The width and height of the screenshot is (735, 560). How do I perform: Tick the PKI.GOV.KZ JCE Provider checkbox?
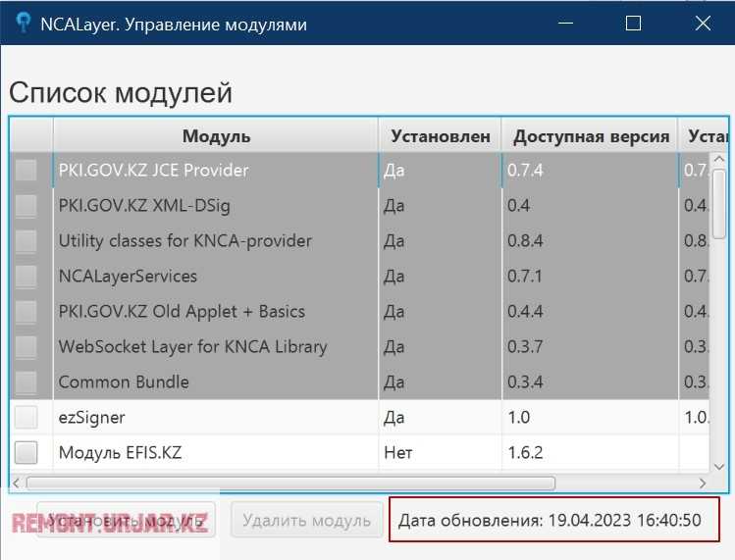click(26, 170)
